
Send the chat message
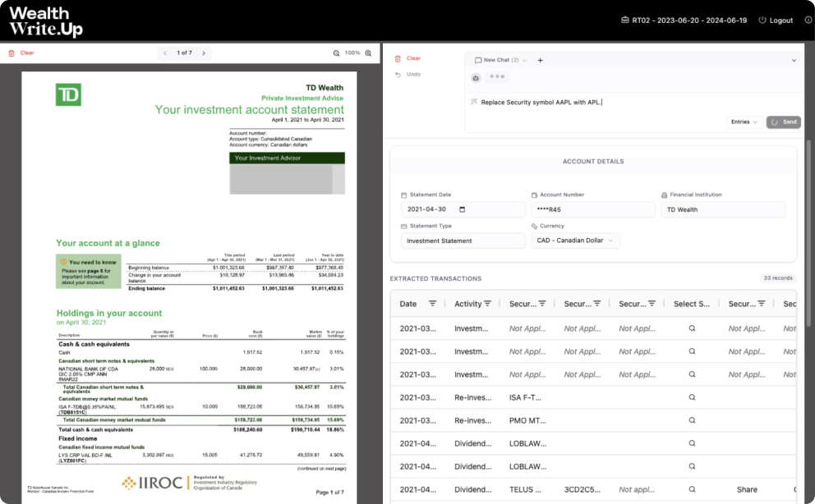783,122
